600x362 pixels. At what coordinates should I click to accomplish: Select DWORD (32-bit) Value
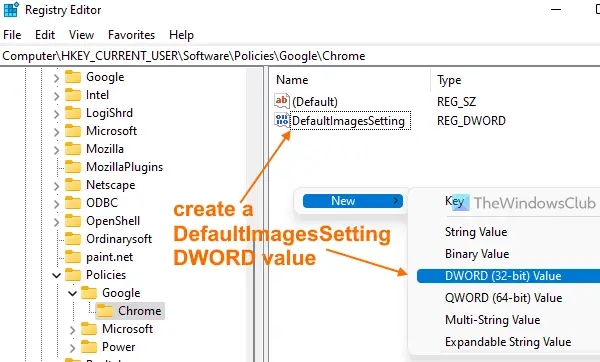tap(509, 276)
